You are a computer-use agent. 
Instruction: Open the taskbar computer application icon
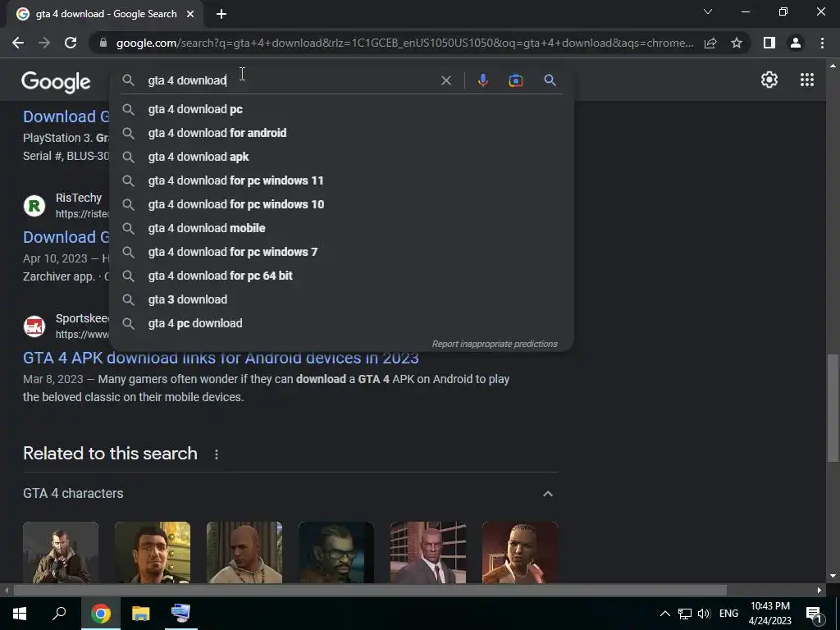tap(180, 614)
